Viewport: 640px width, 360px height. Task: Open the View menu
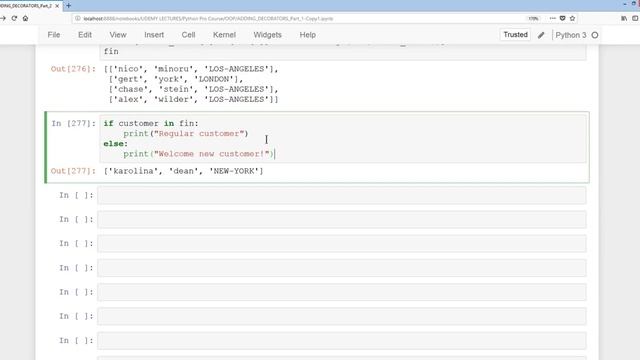tap(118, 35)
